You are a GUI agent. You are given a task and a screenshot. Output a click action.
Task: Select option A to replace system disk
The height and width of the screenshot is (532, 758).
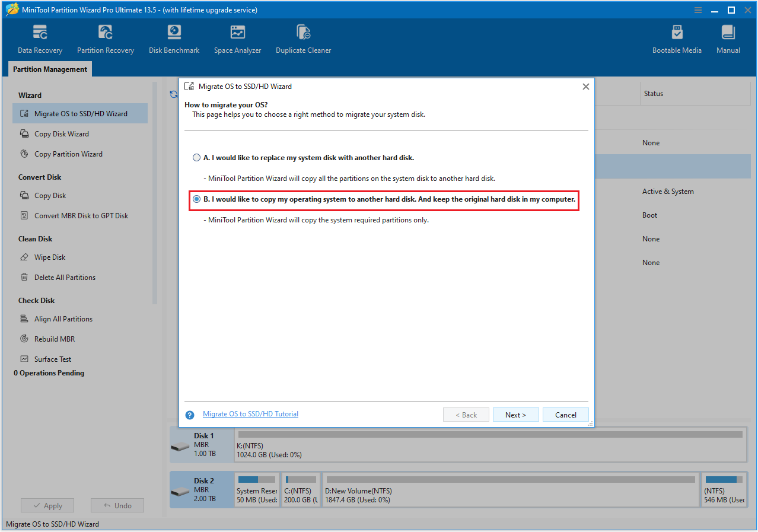[196, 157]
